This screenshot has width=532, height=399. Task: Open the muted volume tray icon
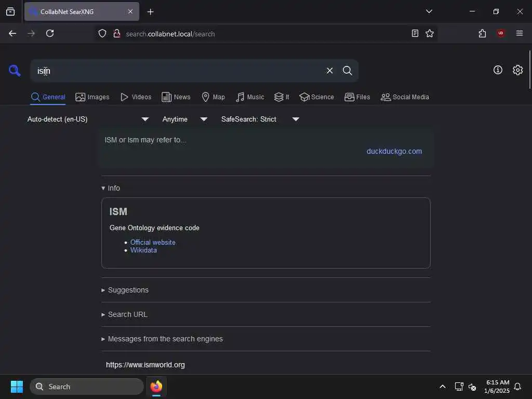[472, 387]
